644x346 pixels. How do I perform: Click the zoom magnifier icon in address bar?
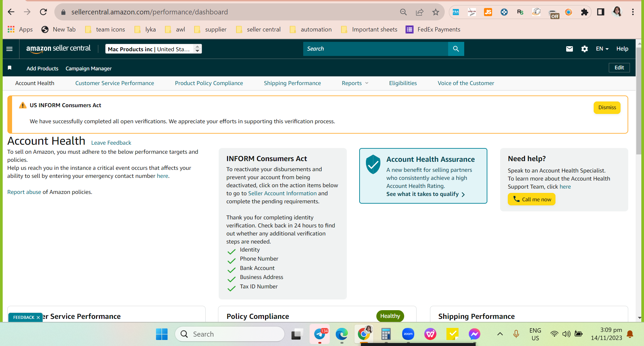coord(403,12)
